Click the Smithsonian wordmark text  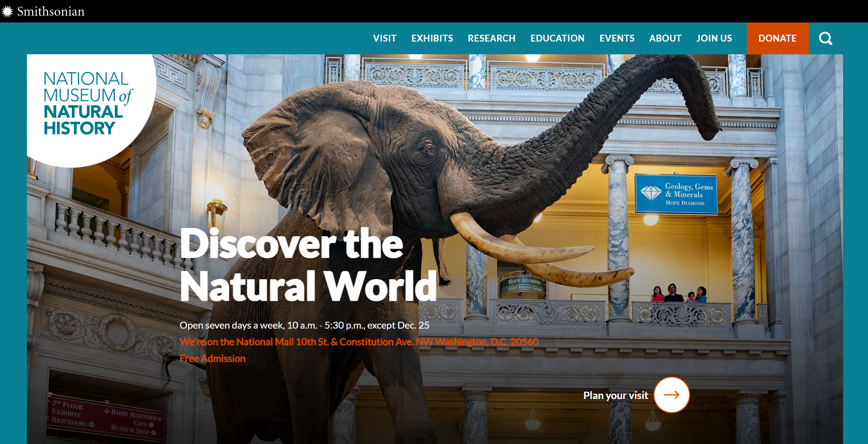click(51, 11)
